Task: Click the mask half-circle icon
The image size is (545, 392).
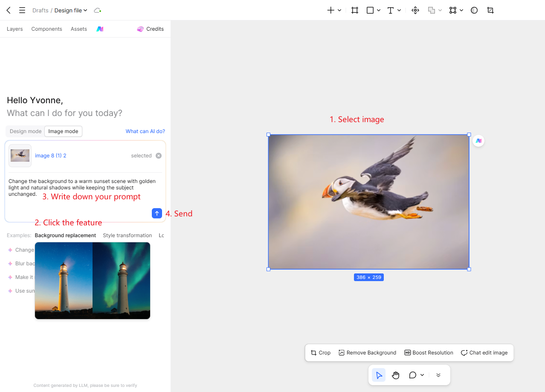Action: [x=474, y=10]
